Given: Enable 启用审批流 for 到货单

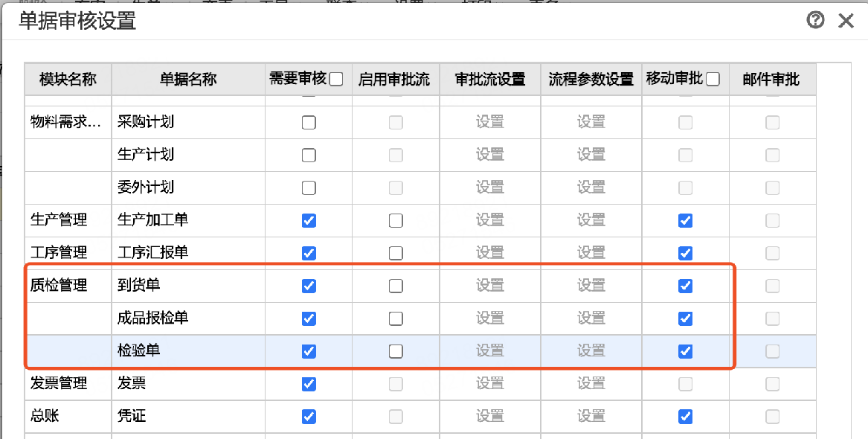Looking at the screenshot, I should point(396,286).
